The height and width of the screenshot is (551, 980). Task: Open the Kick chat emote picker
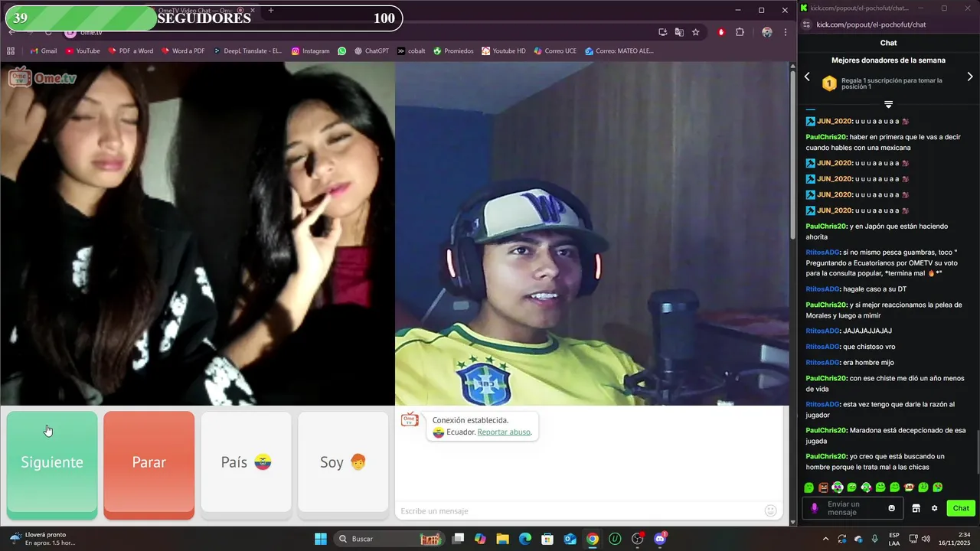(891, 508)
